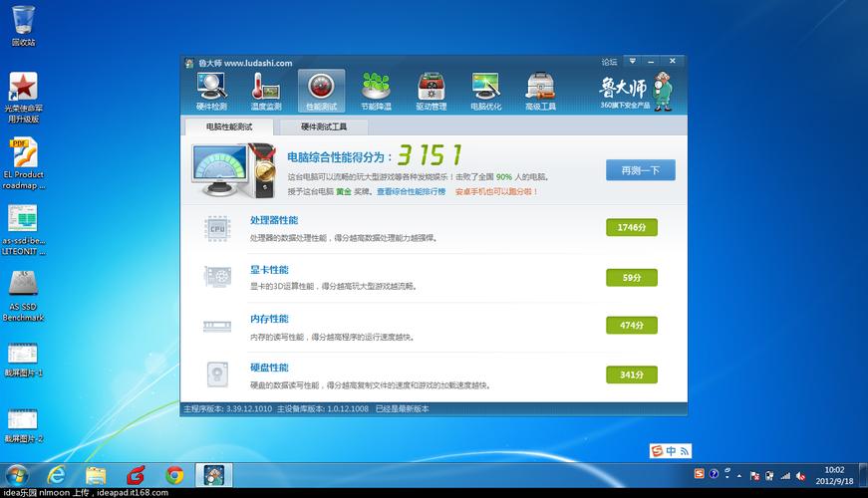
Task: Select the Recycle Bin desktop icon
Action: [23, 26]
